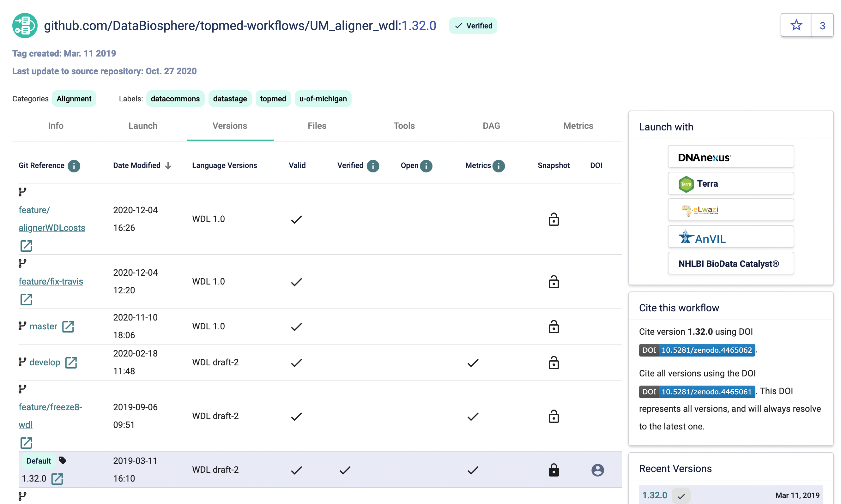Click the Git Reference info icon
The width and height of the screenshot is (841, 504).
click(x=74, y=166)
